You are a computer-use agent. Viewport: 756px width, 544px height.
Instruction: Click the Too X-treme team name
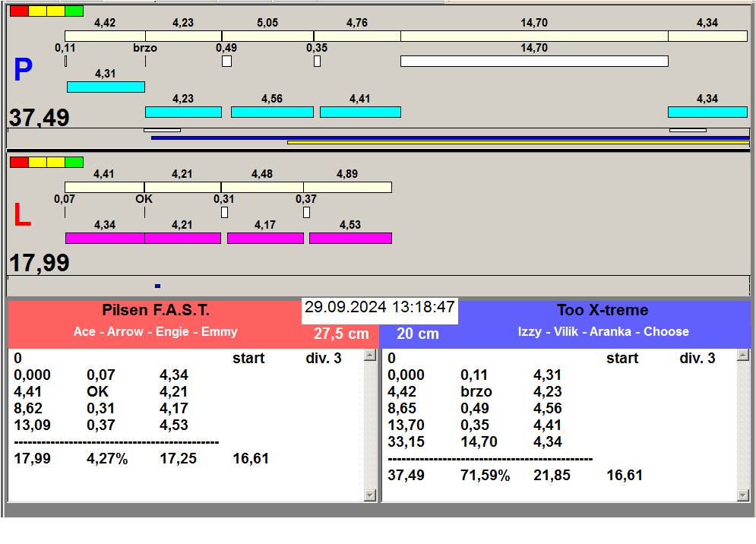[x=603, y=310]
